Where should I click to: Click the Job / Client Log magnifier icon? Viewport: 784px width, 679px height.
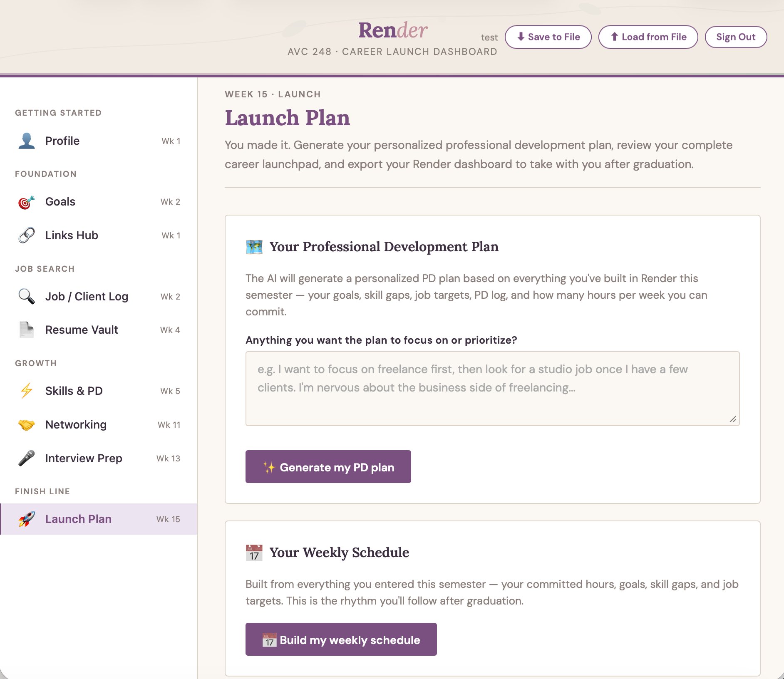click(27, 296)
